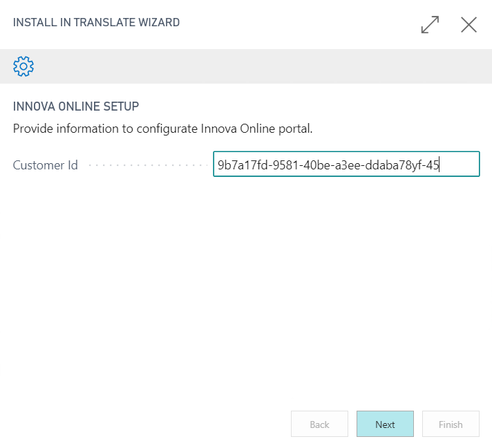The width and height of the screenshot is (492, 448).
Task: Click the Provide information description text
Action: 163,129
